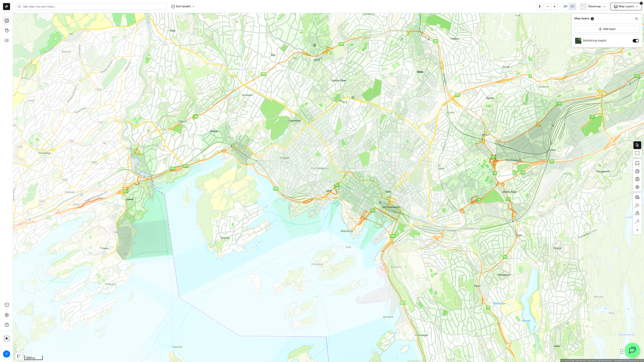
Task: Open the map legend button near scale bar
Action: click(19, 356)
